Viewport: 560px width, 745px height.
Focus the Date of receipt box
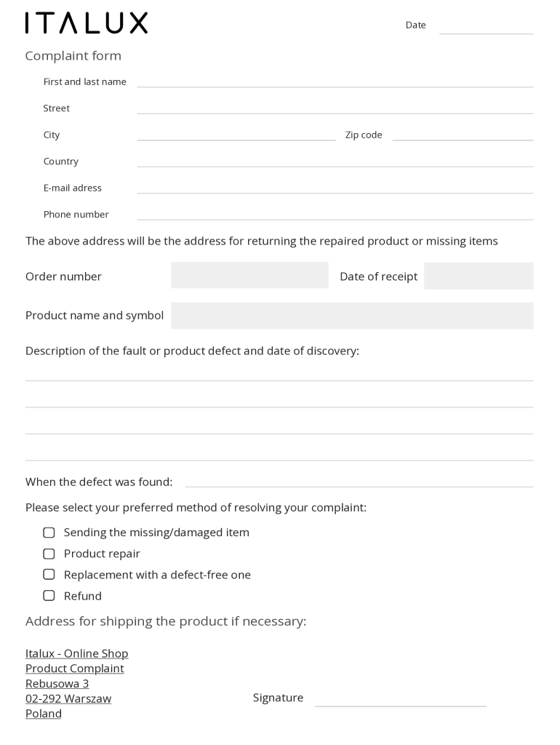(x=479, y=276)
